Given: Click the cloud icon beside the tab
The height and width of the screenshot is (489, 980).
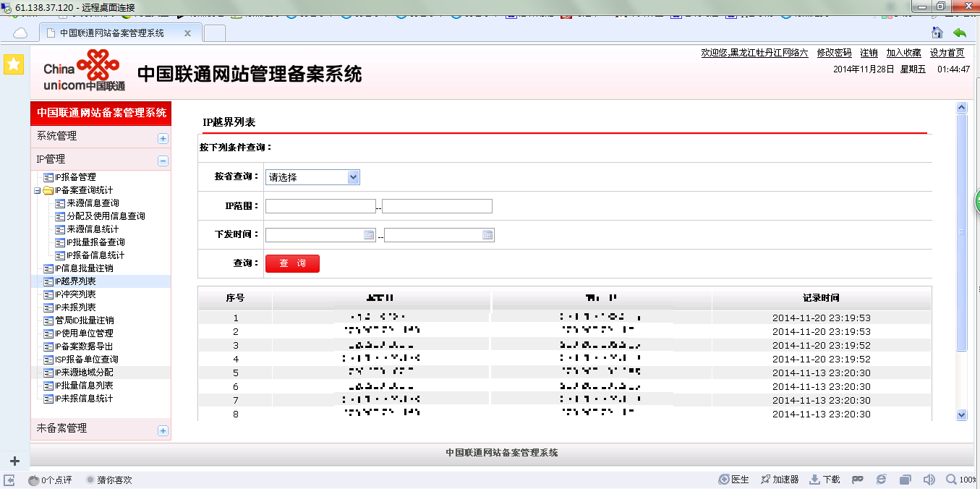Looking at the screenshot, I should [x=20, y=33].
